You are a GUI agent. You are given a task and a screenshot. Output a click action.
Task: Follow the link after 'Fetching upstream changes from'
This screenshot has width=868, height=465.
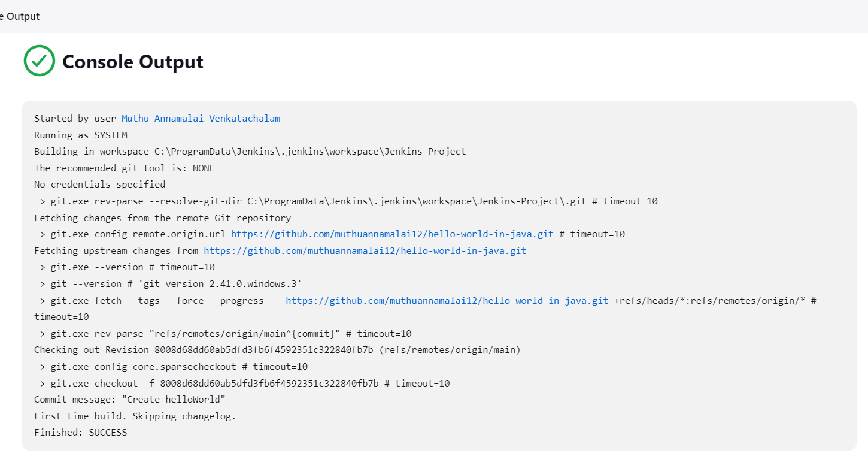[x=365, y=251]
